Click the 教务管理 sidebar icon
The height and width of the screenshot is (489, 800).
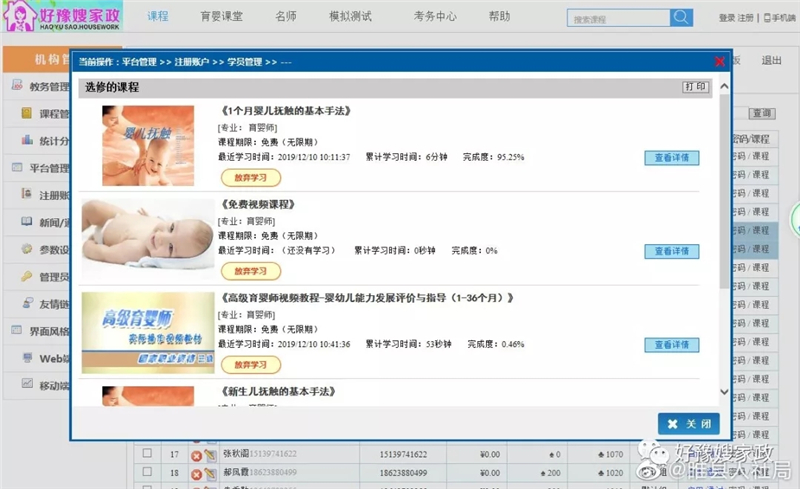pos(17,85)
